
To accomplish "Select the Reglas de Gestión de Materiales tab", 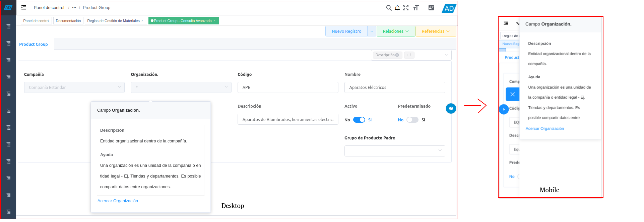I will [113, 21].
